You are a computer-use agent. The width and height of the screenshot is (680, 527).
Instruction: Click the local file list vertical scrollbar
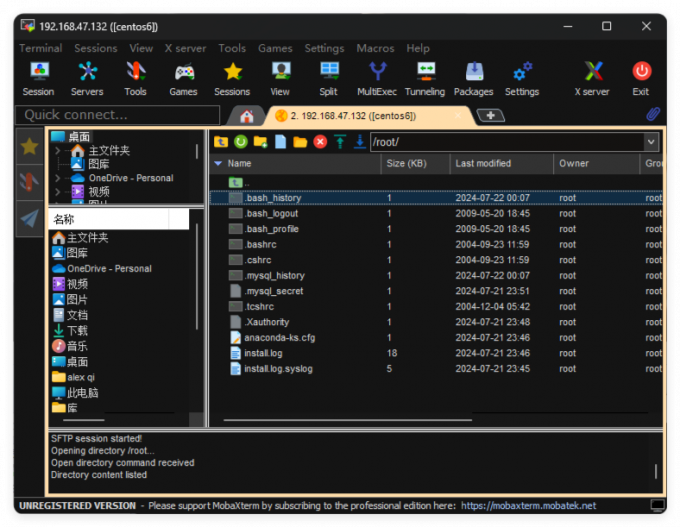[196, 276]
